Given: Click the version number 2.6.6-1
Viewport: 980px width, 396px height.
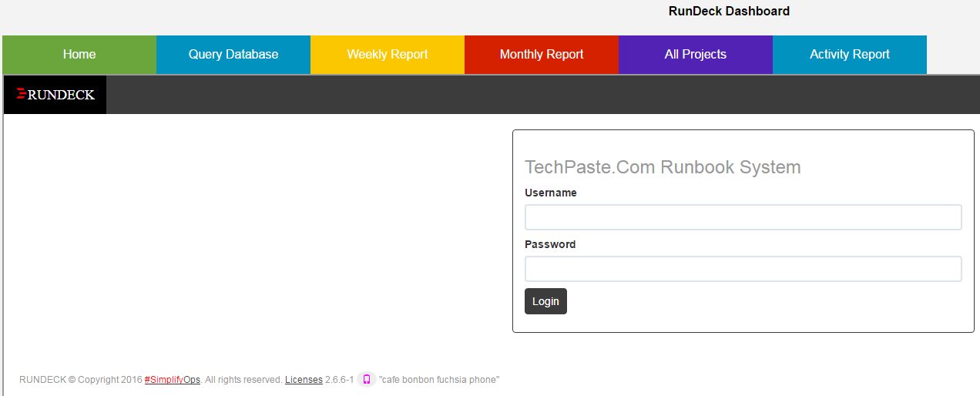Looking at the screenshot, I should tap(340, 380).
